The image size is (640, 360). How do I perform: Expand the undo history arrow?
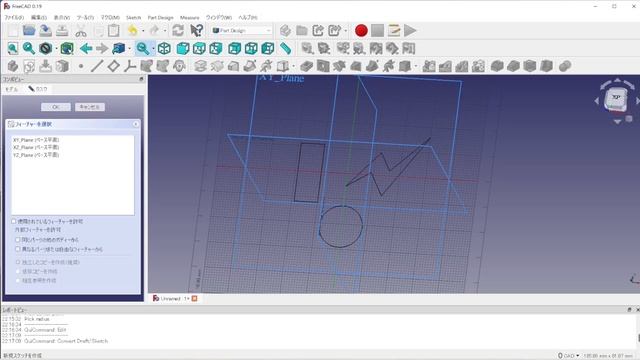143,31
